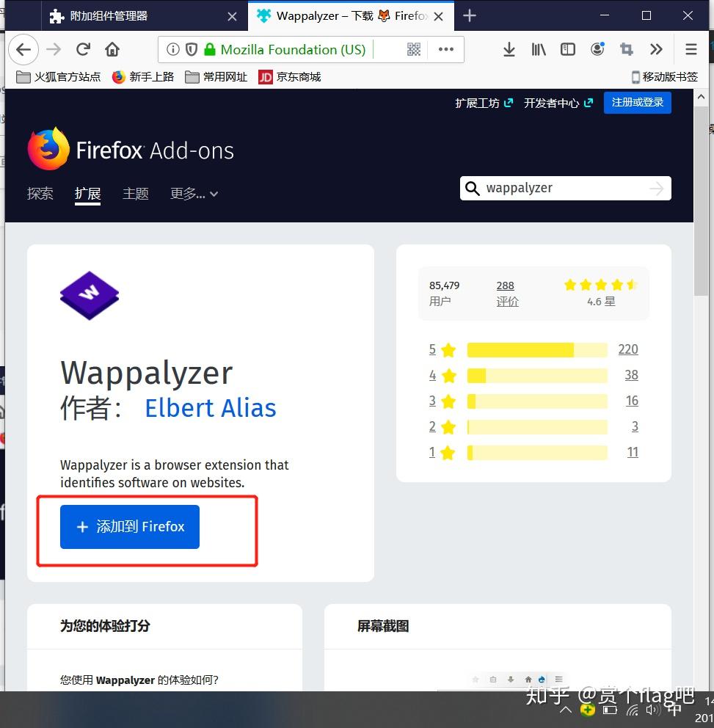Screen dimensions: 714x728
Task: Open the 新手上路 bookmark
Action: point(143,77)
